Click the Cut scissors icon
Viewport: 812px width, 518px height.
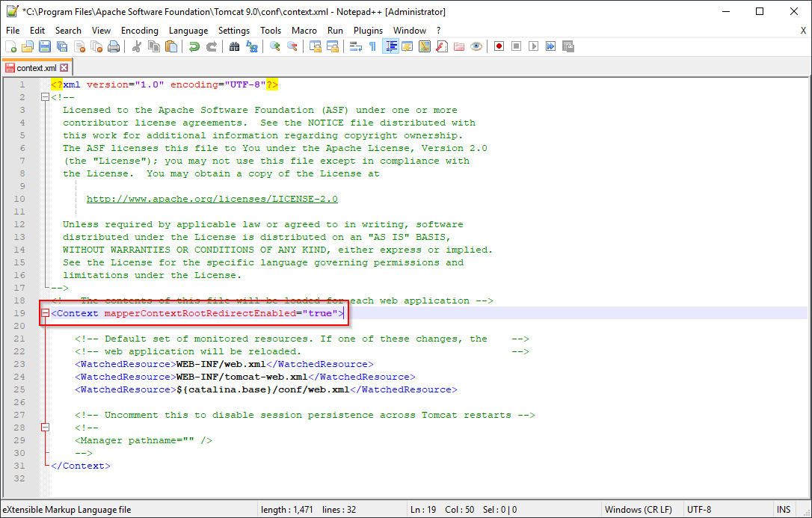[x=137, y=46]
